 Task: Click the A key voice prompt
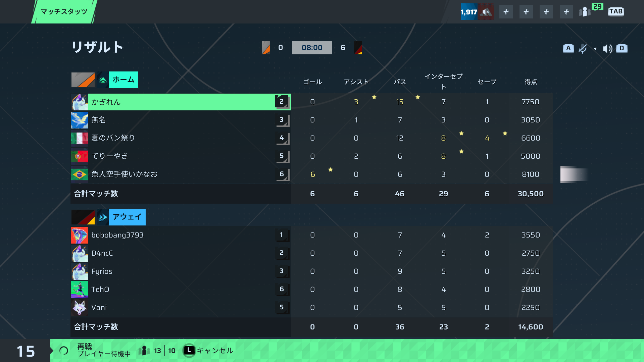(x=568, y=48)
